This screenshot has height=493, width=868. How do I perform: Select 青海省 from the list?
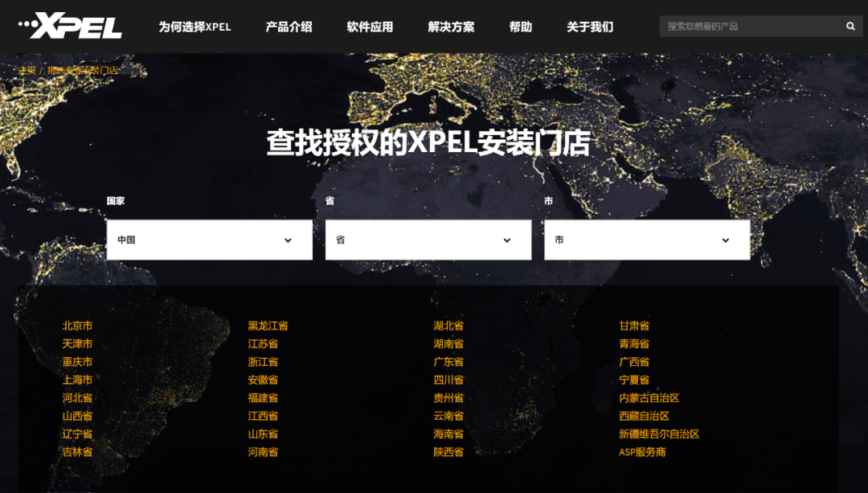[634, 344]
